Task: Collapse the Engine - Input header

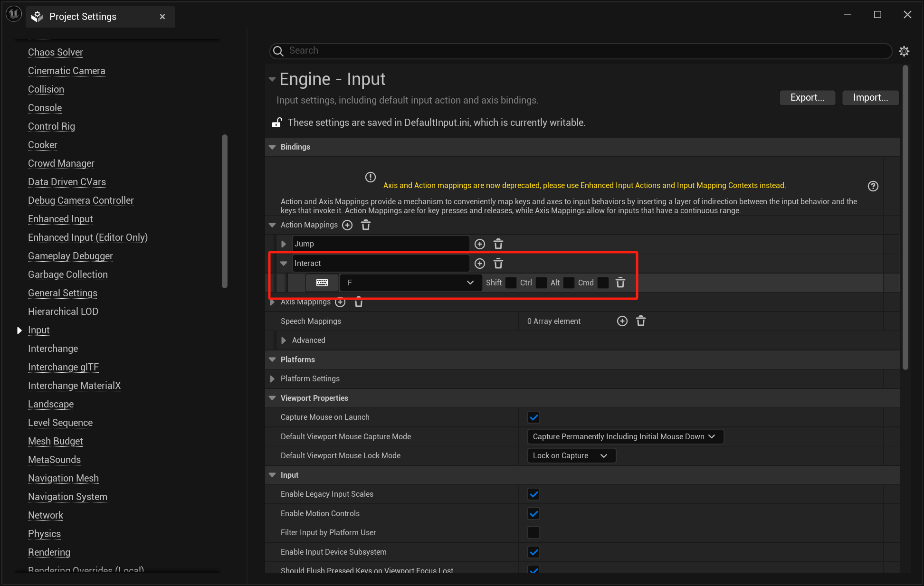Action: (x=272, y=79)
